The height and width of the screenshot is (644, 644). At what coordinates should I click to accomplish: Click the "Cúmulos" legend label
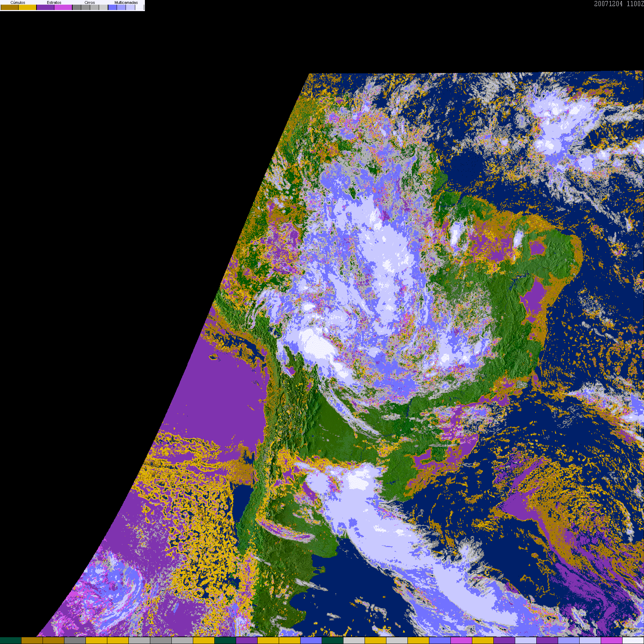click(x=18, y=3)
